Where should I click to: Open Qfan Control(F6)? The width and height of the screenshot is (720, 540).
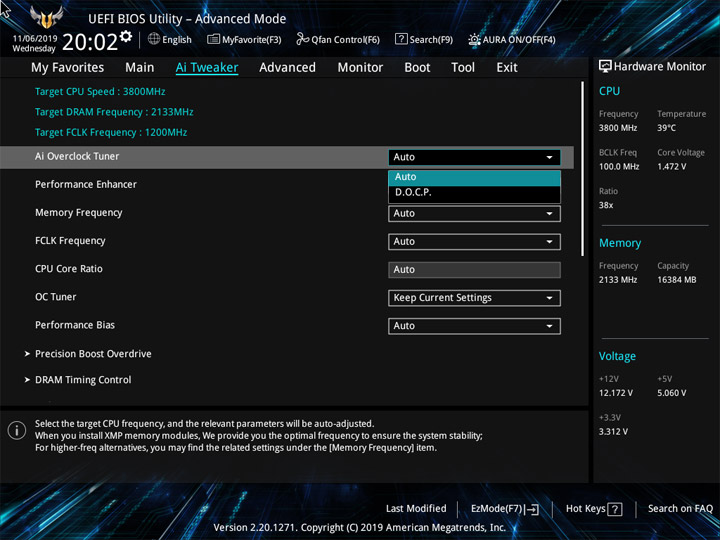point(338,39)
